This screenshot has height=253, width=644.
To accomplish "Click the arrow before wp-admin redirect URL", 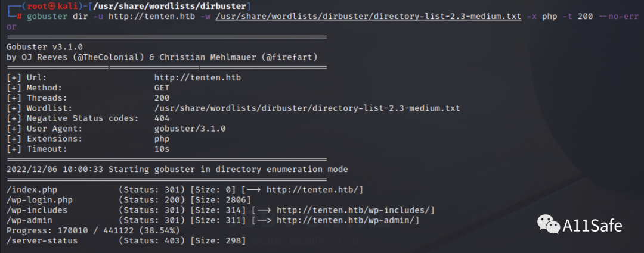I will (264, 221).
